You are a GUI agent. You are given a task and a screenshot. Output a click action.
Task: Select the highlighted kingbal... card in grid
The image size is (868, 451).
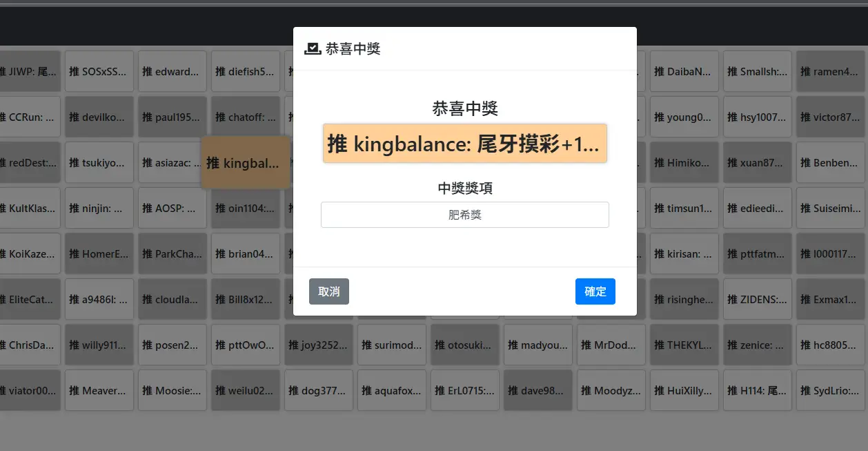(245, 163)
